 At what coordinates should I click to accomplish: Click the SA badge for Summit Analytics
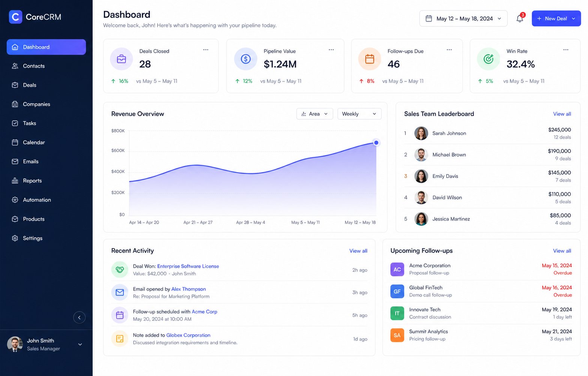pos(397,335)
